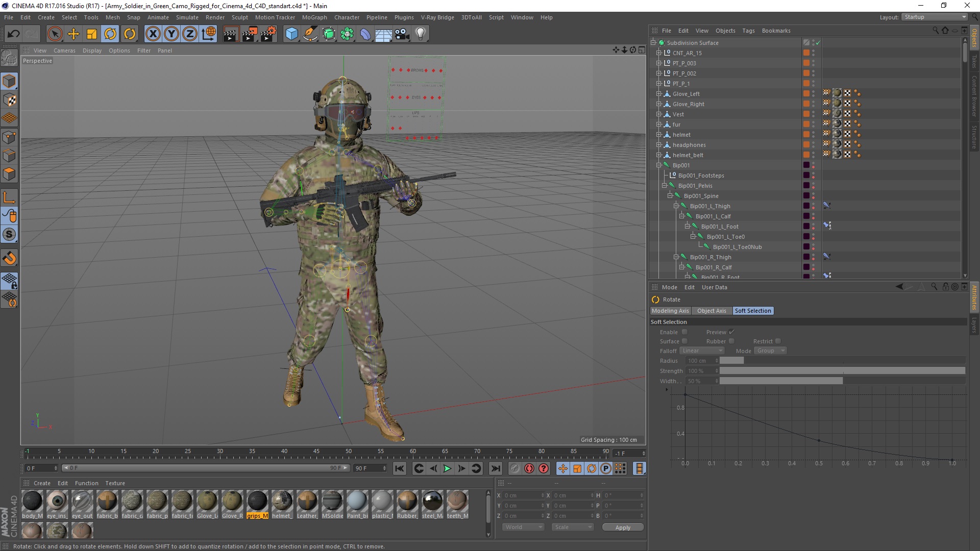
Task: Toggle the Preview checkbox
Action: point(731,332)
